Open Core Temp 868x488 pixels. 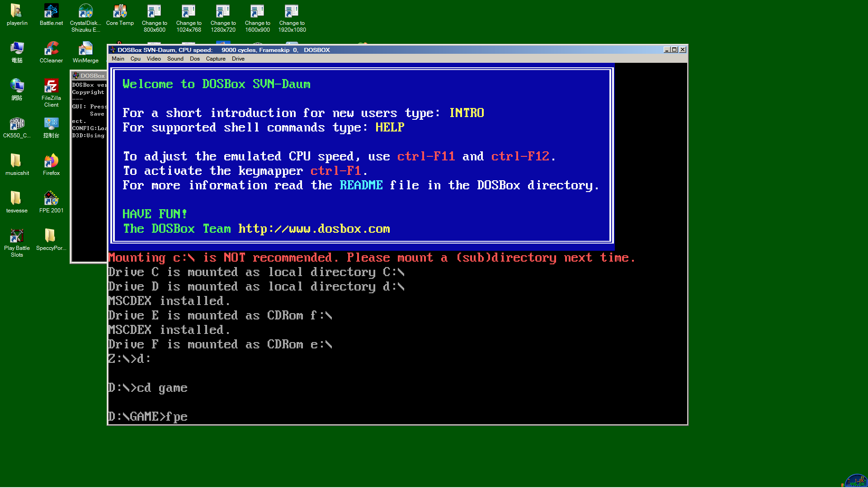pyautogui.click(x=119, y=11)
